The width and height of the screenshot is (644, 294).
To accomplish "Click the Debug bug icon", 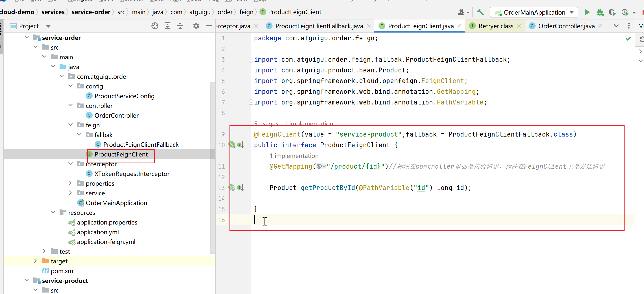I will [x=600, y=12].
